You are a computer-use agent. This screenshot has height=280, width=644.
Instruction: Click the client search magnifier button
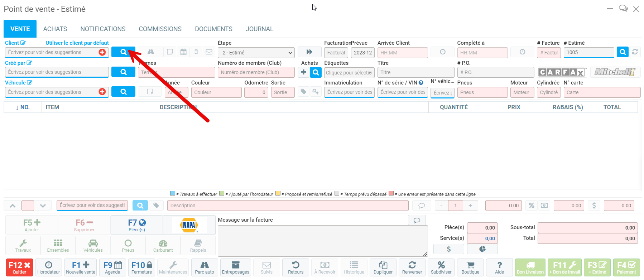coord(123,52)
